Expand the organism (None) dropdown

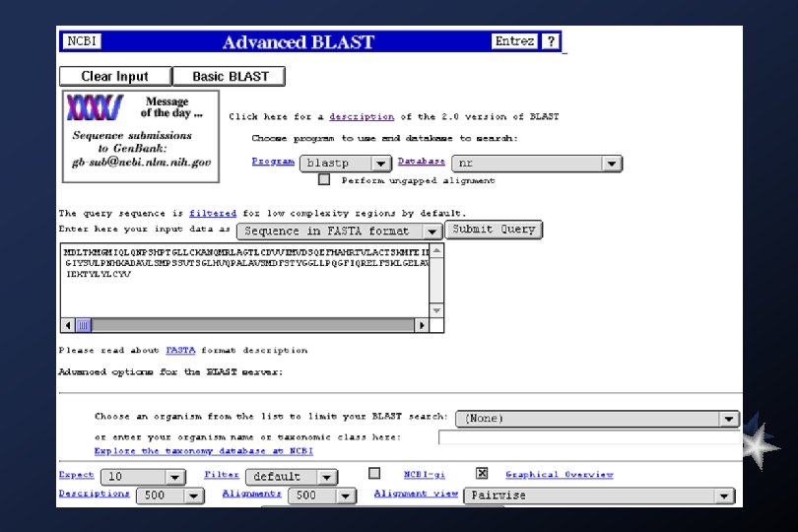(x=597, y=419)
